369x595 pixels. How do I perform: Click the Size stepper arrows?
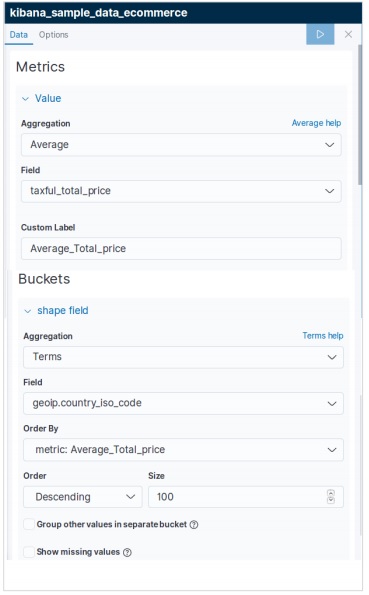click(x=331, y=497)
